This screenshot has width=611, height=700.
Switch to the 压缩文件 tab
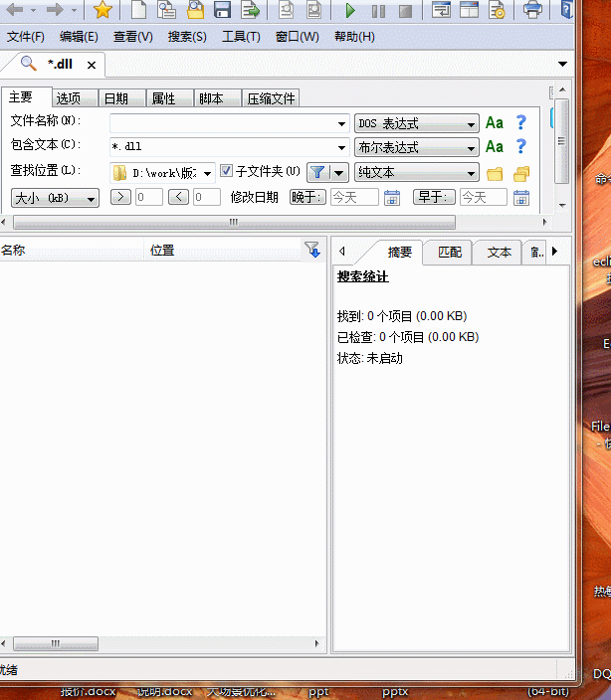pyautogui.click(x=271, y=98)
